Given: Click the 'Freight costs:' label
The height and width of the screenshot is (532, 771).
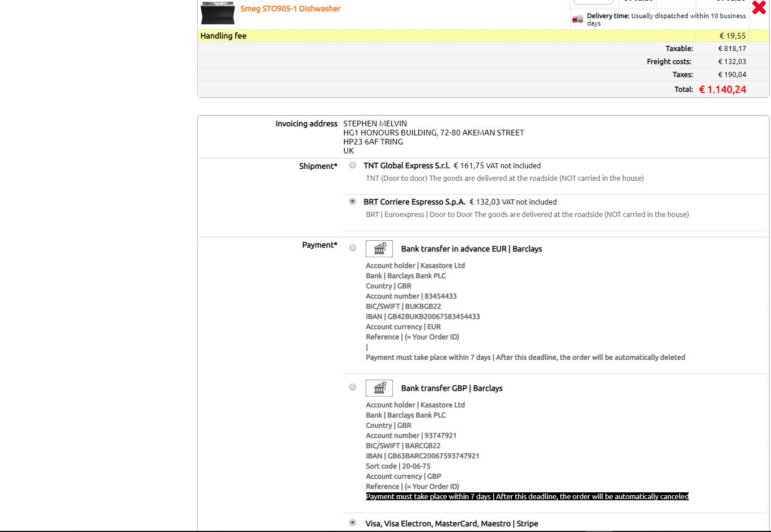Looking at the screenshot, I should (x=669, y=62).
